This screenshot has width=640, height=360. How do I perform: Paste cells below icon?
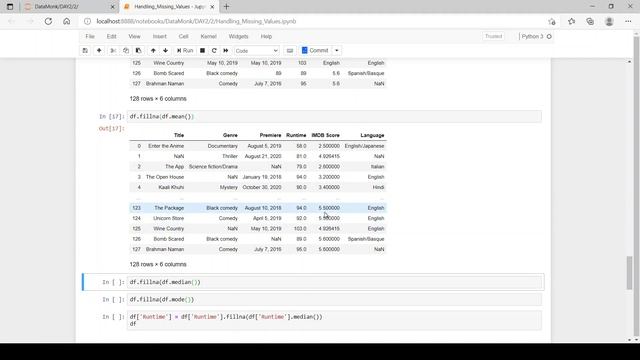[138, 51]
